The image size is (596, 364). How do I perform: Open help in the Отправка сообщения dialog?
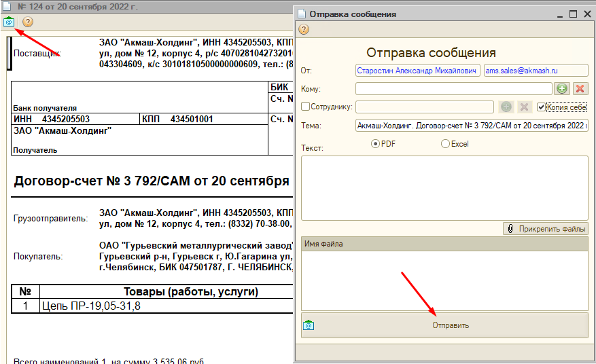[304, 29]
